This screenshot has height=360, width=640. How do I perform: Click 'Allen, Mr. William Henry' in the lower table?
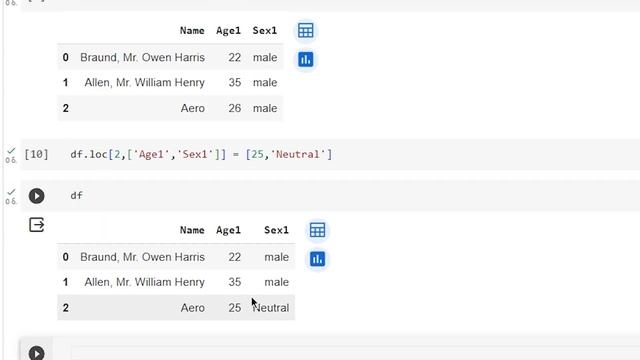coord(144,282)
